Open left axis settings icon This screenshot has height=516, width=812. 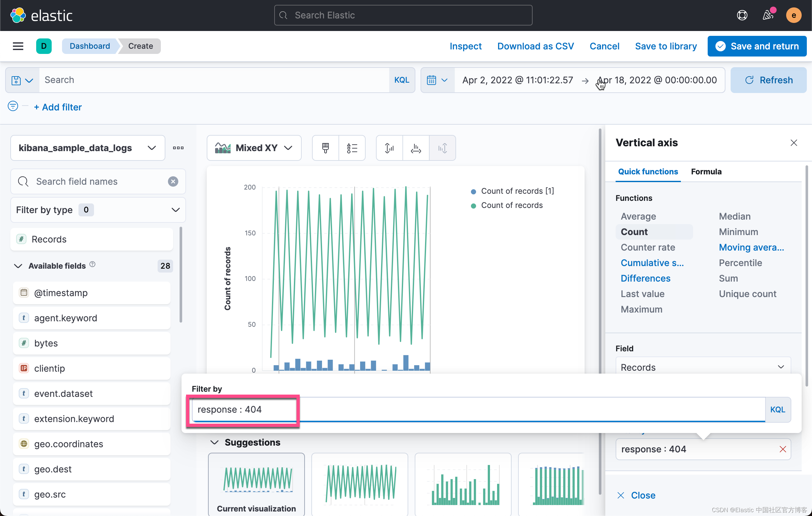pos(389,148)
